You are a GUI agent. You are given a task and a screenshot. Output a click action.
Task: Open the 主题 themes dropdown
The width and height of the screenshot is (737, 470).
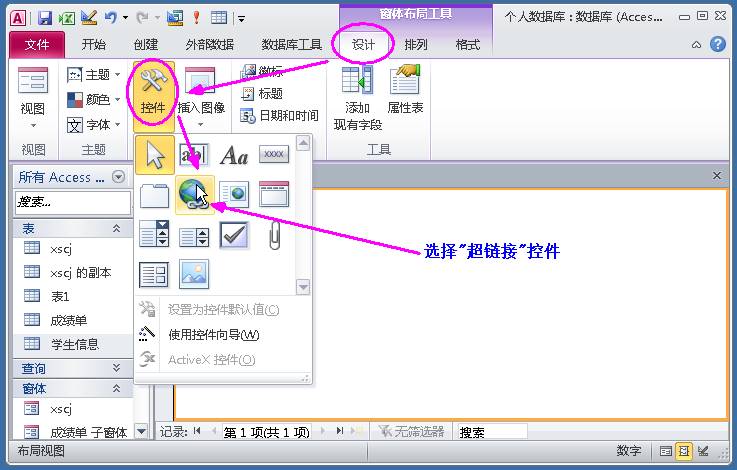point(94,74)
